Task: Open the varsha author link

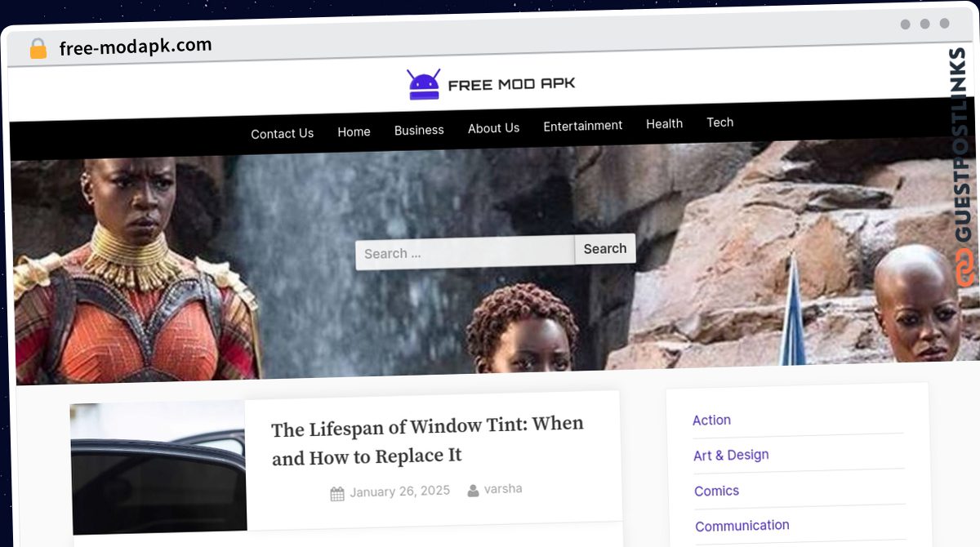Action: tap(503, 489)
